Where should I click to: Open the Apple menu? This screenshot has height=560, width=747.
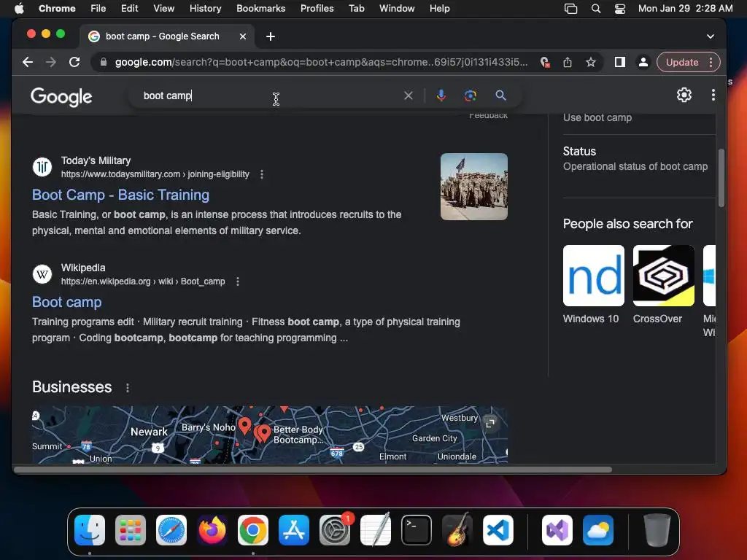(19, 8)
